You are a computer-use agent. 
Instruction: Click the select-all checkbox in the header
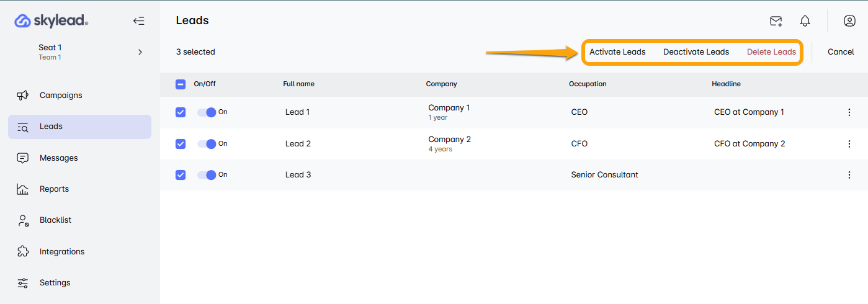181,84
